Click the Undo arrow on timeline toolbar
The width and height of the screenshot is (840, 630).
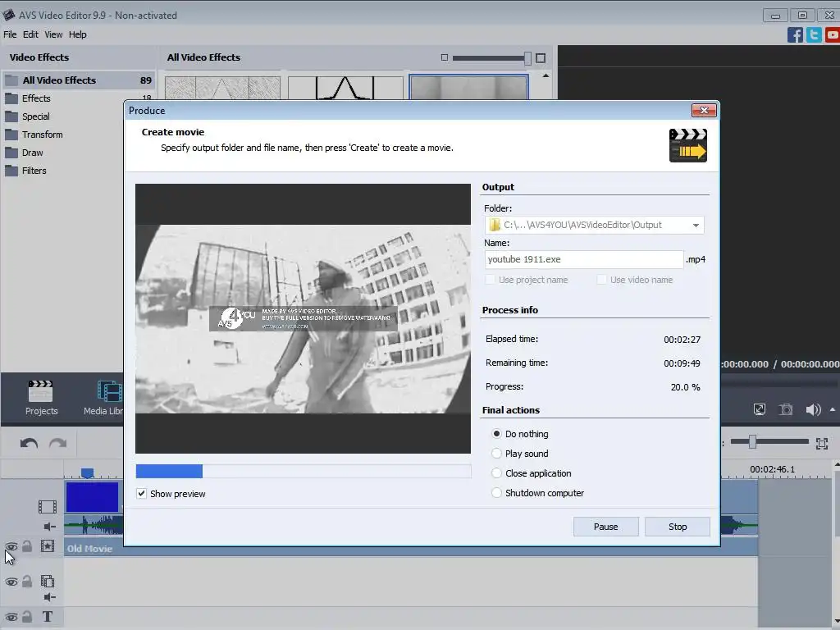pyautogui.click(x=29, y=444)
